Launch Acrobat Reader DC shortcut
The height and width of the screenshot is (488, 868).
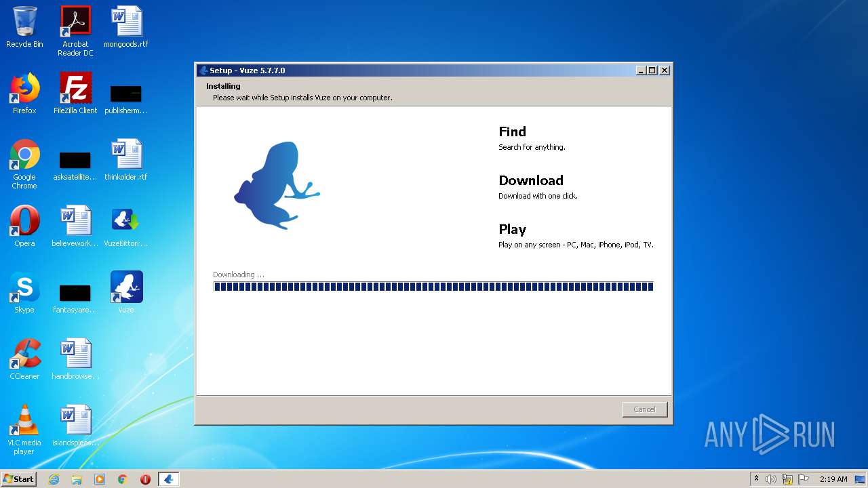pyautogui.click(x=75, y=31)
